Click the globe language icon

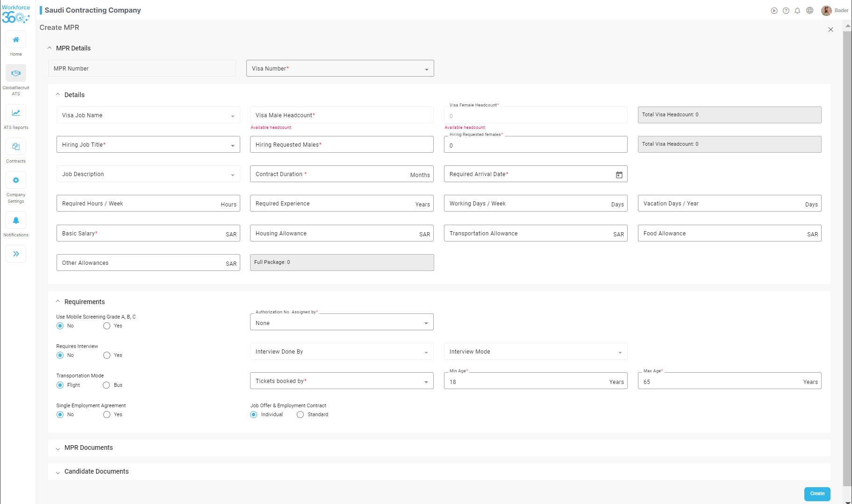click(x=809, y=11)
